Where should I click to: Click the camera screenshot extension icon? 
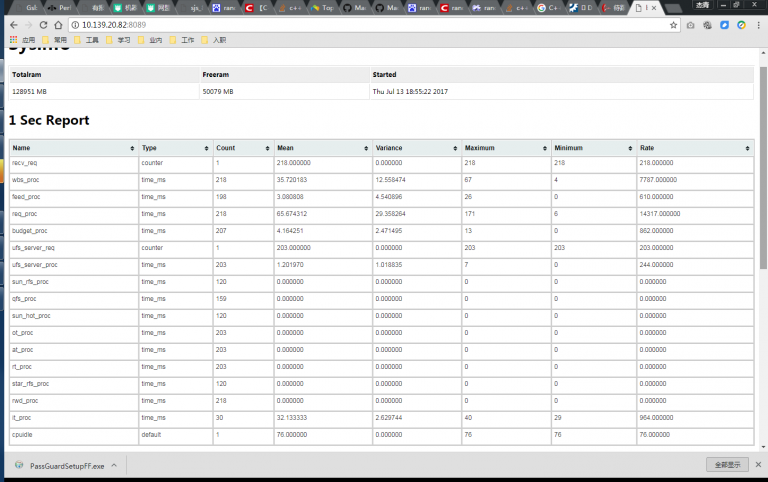pos(691,25)
